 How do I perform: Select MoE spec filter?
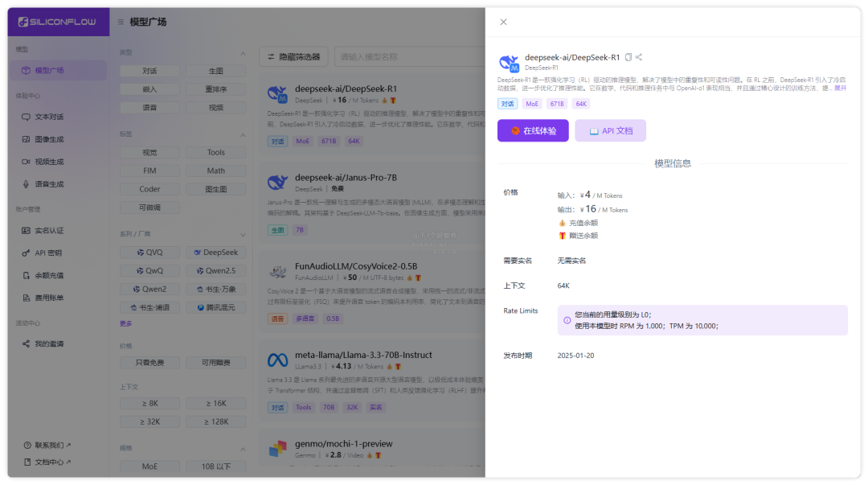pos(149,467)
